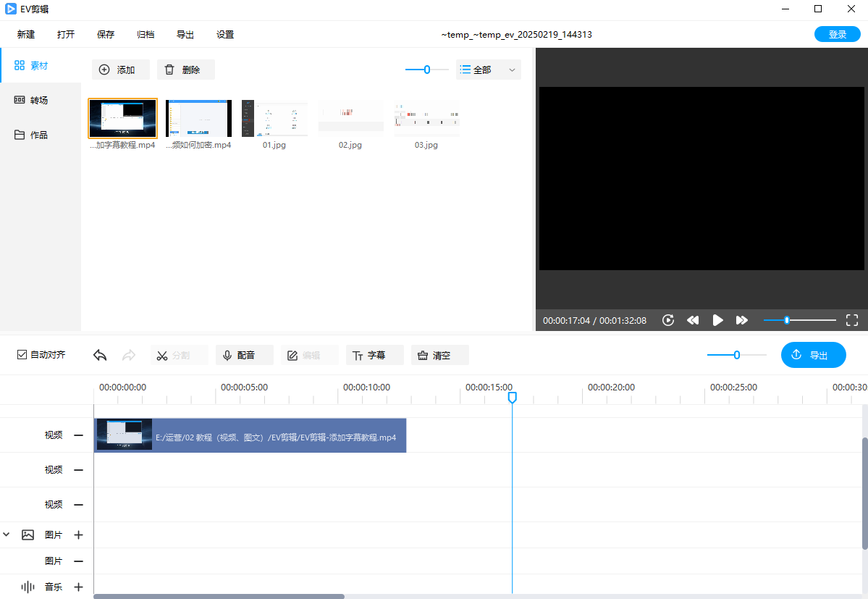Click the blue 导出 export button

click(813, 355)
